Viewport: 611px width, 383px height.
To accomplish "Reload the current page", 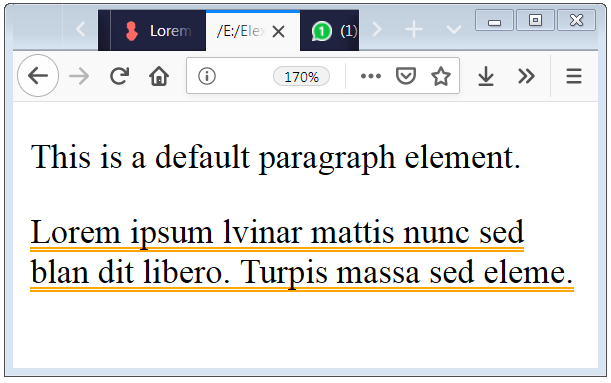I will point(119,76).
